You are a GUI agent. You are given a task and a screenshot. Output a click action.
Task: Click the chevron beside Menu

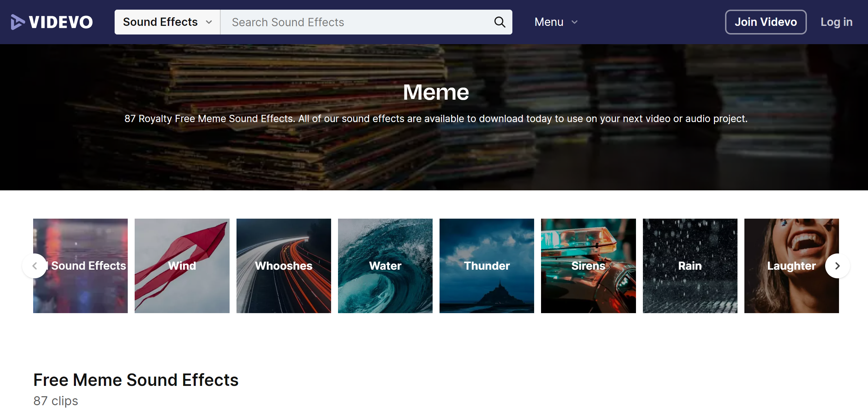tap(575, 22)
